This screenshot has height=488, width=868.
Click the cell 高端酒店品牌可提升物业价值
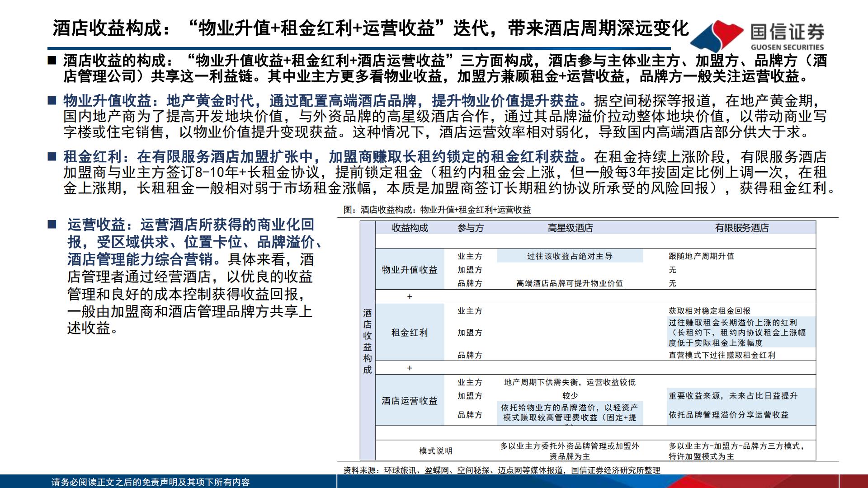tap(570, 283)
